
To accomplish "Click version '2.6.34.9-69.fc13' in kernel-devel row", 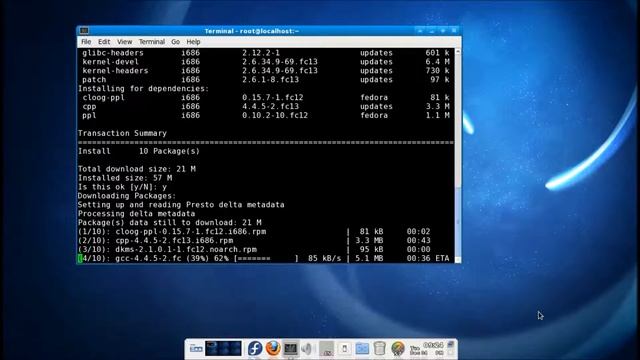I will tap(280, 62).
